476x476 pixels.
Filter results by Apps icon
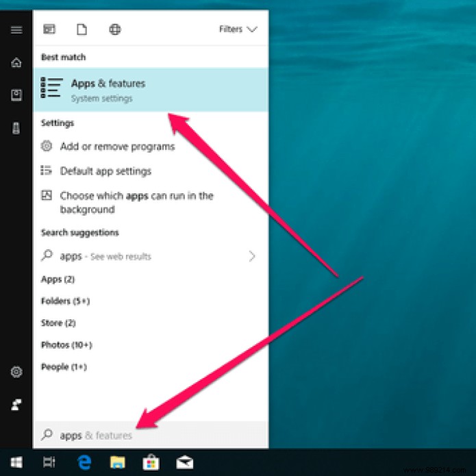click(x=49, y=29)
